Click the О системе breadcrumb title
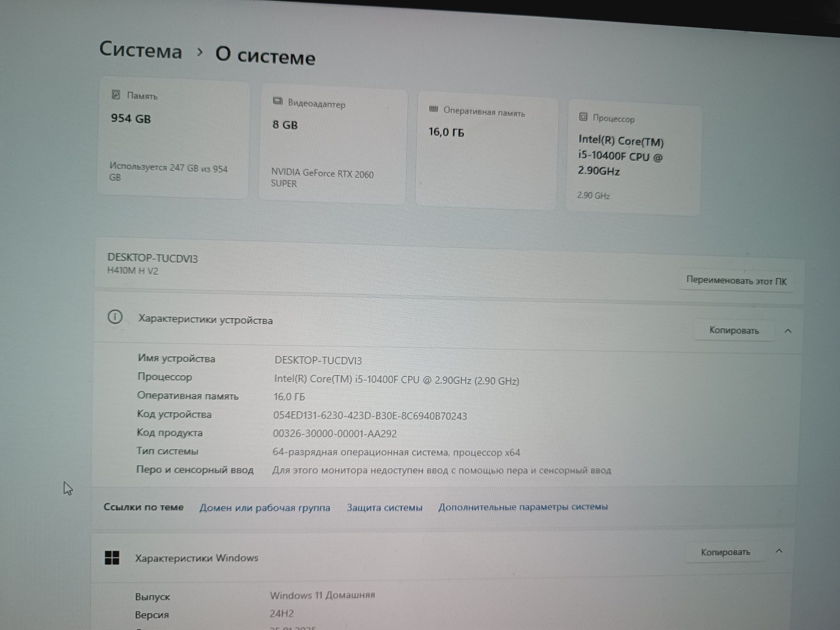 coord(265,56)
